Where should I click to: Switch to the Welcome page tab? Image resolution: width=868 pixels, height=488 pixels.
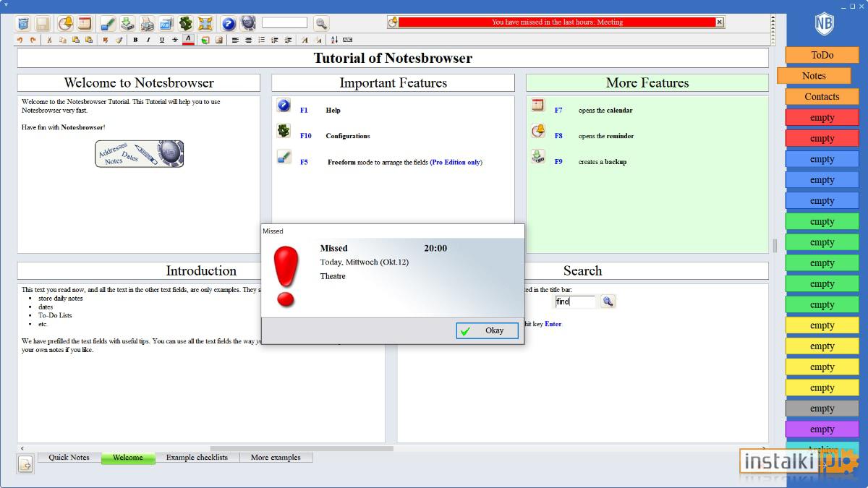(128, 458)
